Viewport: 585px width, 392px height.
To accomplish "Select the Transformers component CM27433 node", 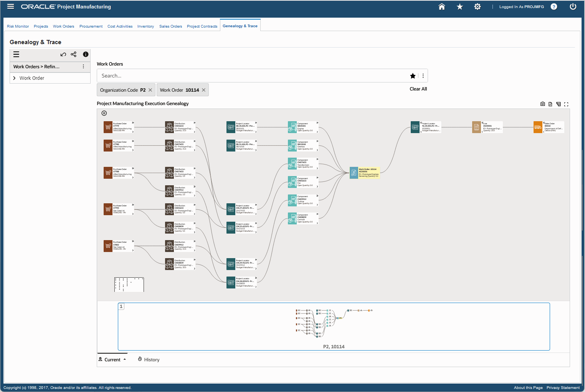I will [x=303, y=164].
